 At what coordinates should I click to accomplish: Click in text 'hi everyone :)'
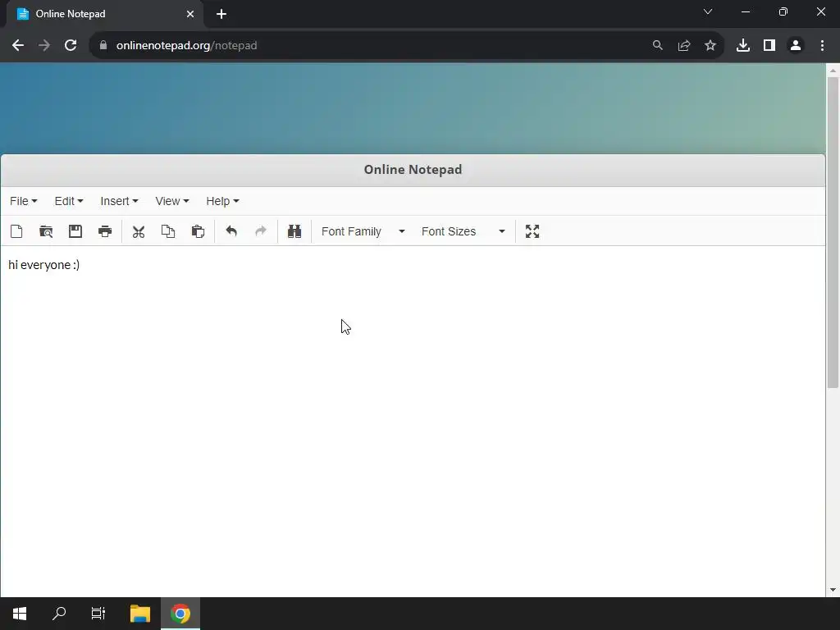(x=44, y=265)
